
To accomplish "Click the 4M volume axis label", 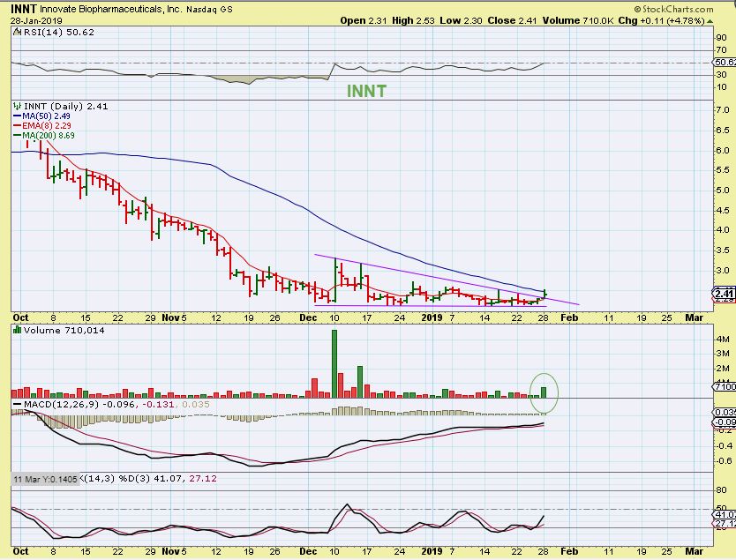I will pyautogui.click(x=723, y=339).
